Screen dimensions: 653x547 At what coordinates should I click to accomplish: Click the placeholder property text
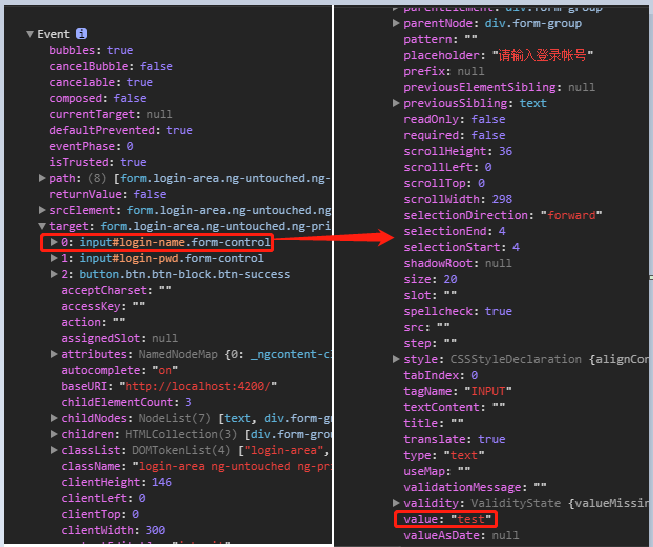(x=498, y=55)
